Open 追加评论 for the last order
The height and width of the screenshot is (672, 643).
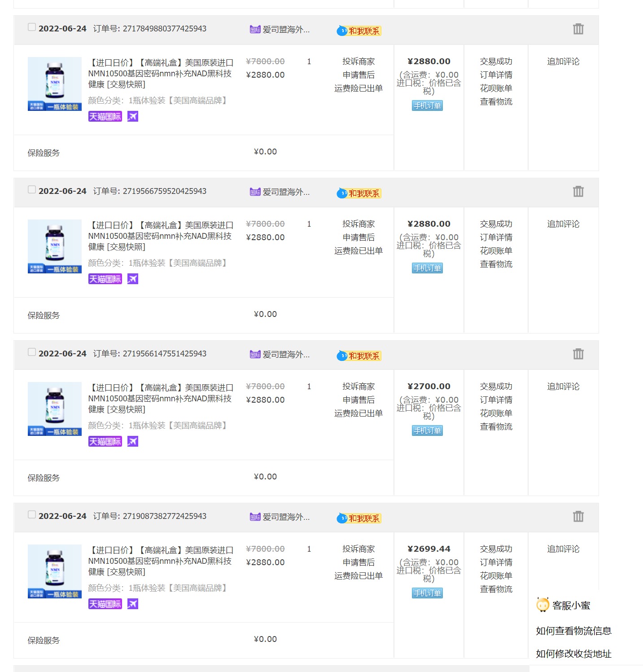[x=563, y=549]
